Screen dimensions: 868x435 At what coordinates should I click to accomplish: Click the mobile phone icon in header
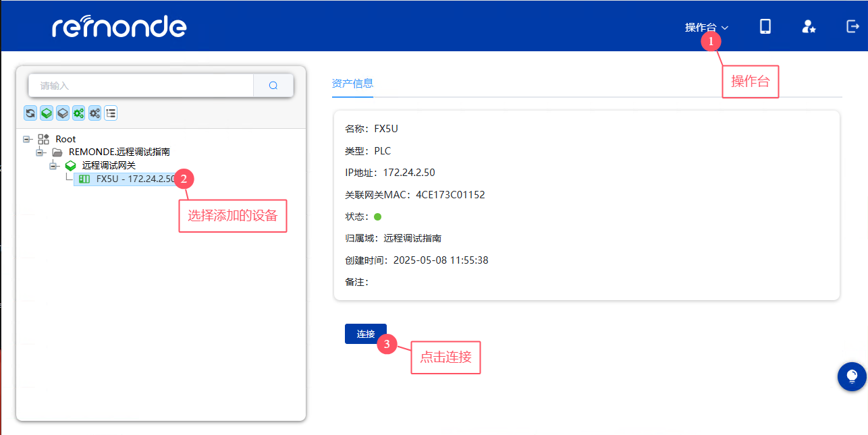[765, 26]
